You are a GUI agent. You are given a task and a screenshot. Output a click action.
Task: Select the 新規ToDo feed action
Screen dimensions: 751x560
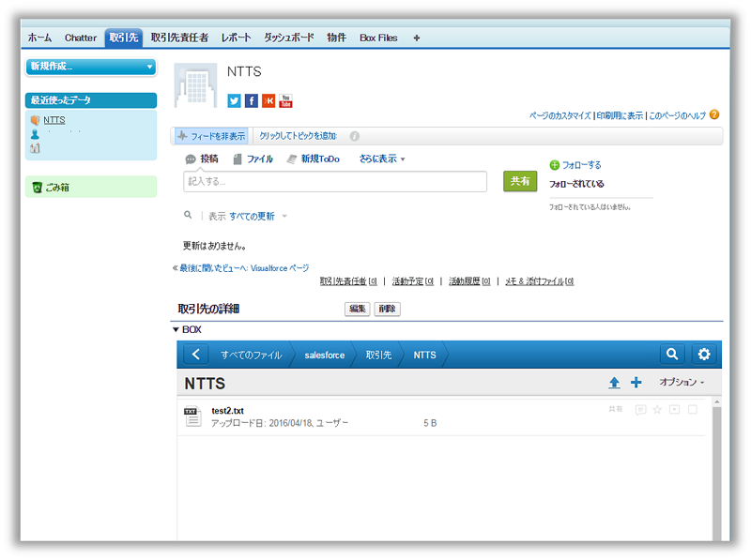(x=314, y=159)
